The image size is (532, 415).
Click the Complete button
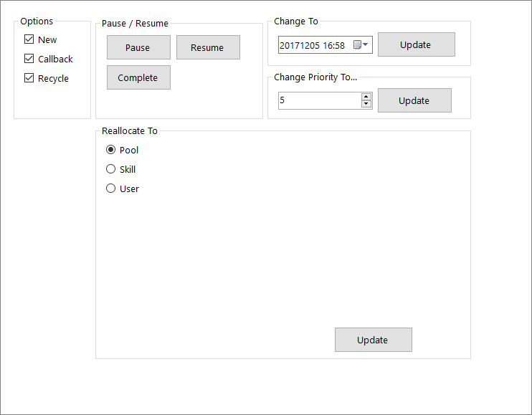138,77
